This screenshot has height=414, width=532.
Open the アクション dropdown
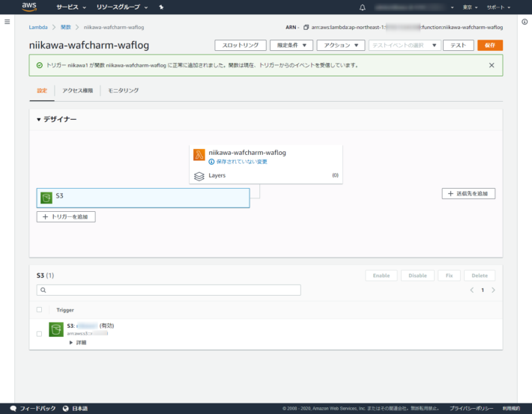tap(341, 45)
